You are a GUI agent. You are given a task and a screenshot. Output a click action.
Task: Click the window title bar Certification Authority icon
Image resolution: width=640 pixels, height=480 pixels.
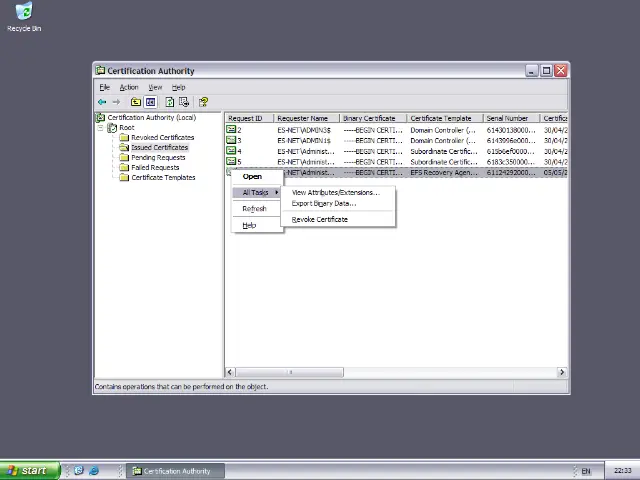pos(100,71)
